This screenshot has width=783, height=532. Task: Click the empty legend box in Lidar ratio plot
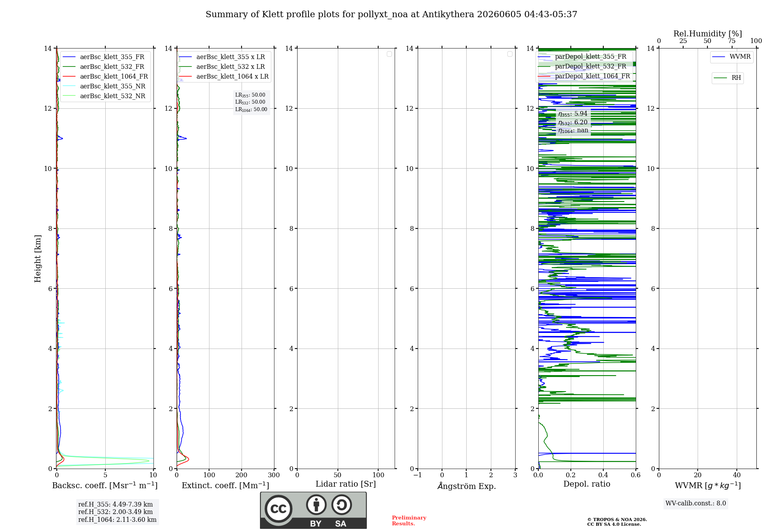click(x=389, y=54)
